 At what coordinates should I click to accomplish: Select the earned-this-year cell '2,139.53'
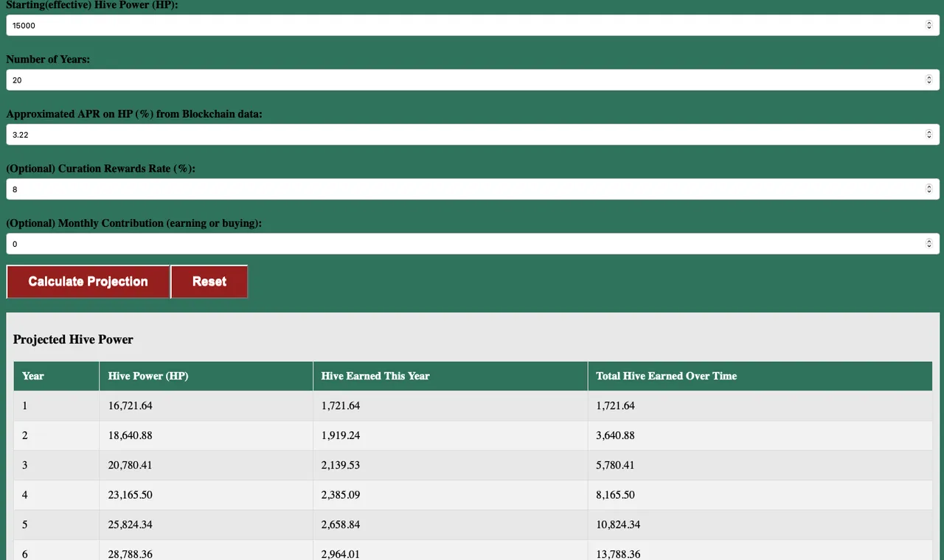pos(451,465)
